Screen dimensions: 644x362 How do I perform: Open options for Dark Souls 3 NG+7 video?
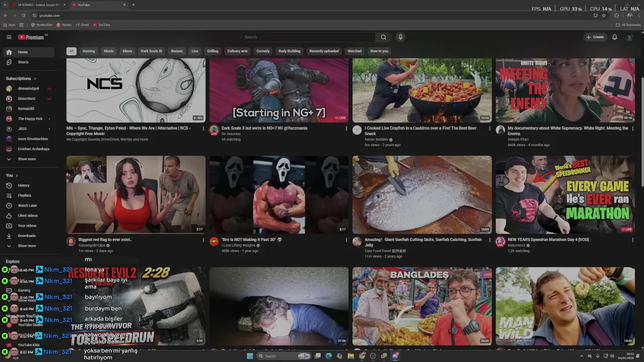pyautogui.click(x=346, y=129)
